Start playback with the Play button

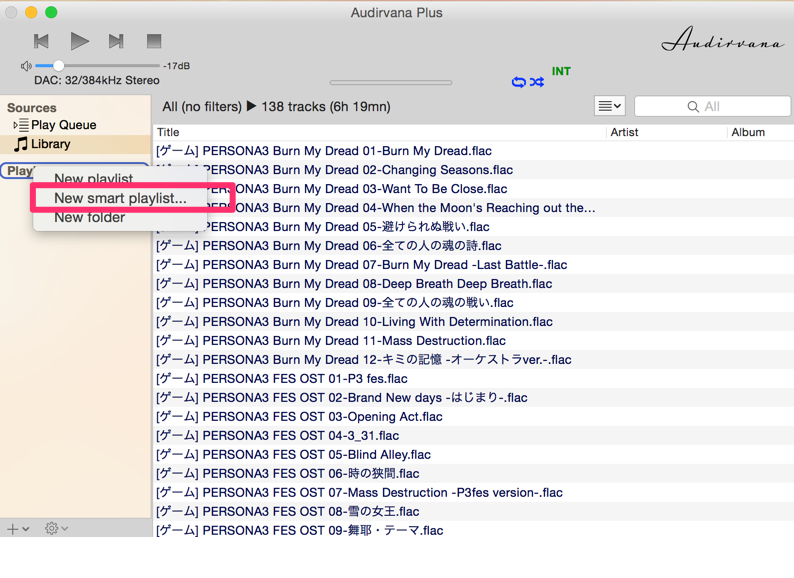click(x=80, y=41)
